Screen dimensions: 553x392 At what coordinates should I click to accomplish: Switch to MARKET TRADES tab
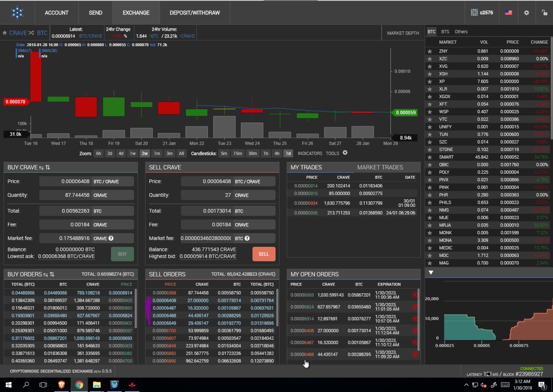point(380,167)
